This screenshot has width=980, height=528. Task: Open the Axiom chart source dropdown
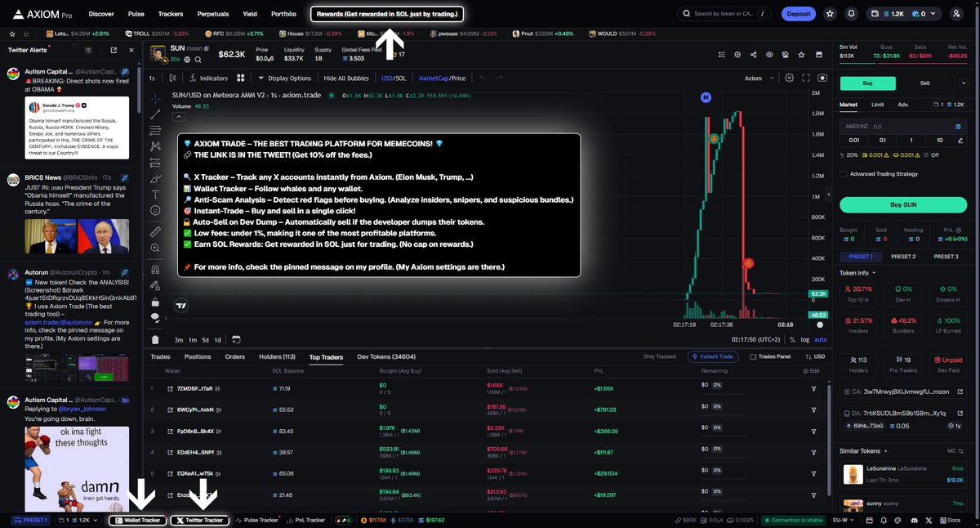758,78
